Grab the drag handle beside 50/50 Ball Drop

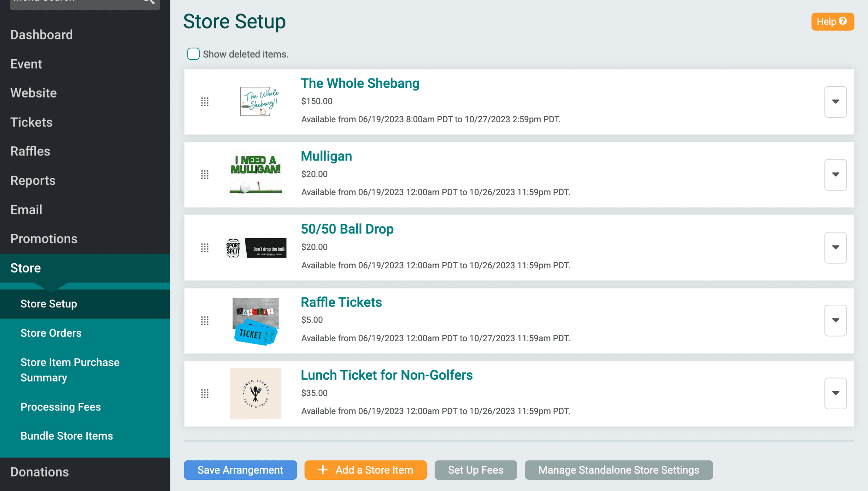tap(205, 248)
